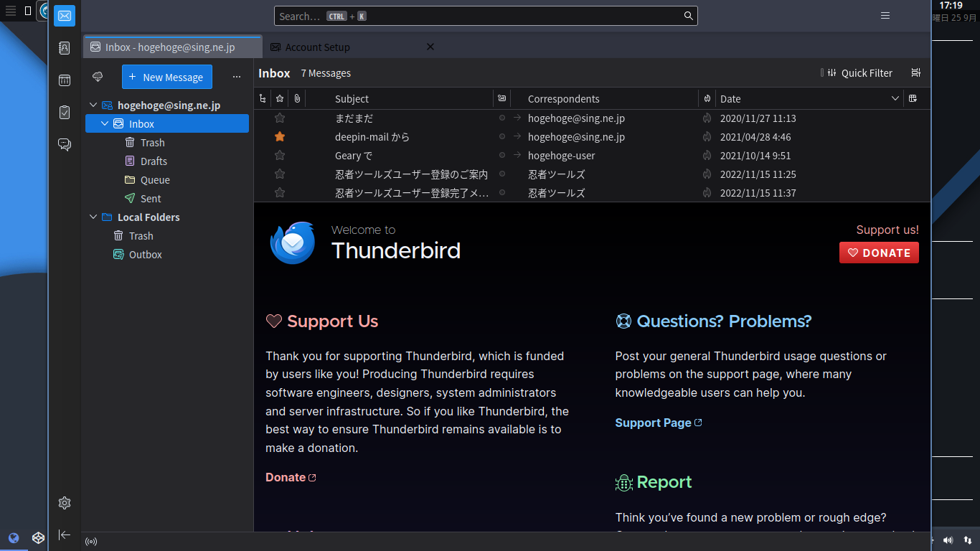The height and width of the screenshot is (551, 980).
Task: Open the Support Page link
Action: pos(659,423)
